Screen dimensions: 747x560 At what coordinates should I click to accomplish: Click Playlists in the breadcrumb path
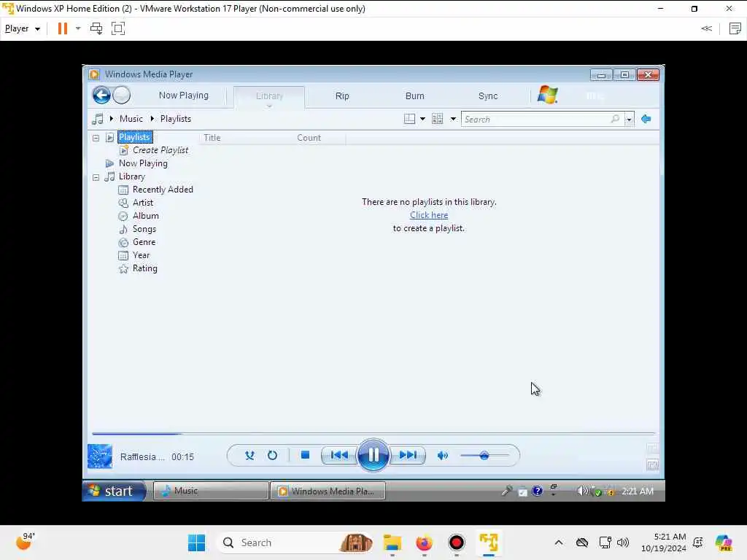point(175,119)
